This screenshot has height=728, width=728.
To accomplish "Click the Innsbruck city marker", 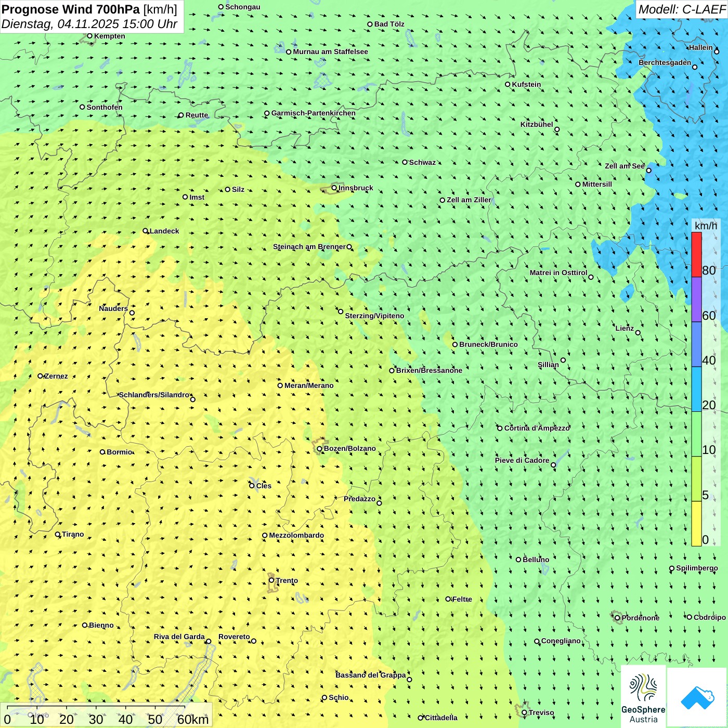I will coord(334,188).
